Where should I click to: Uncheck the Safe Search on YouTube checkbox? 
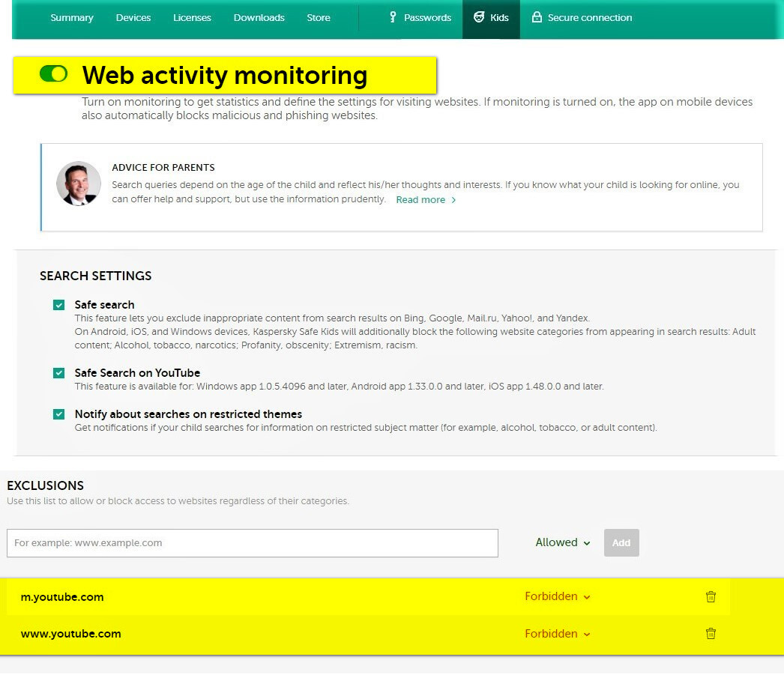point(59,373)
